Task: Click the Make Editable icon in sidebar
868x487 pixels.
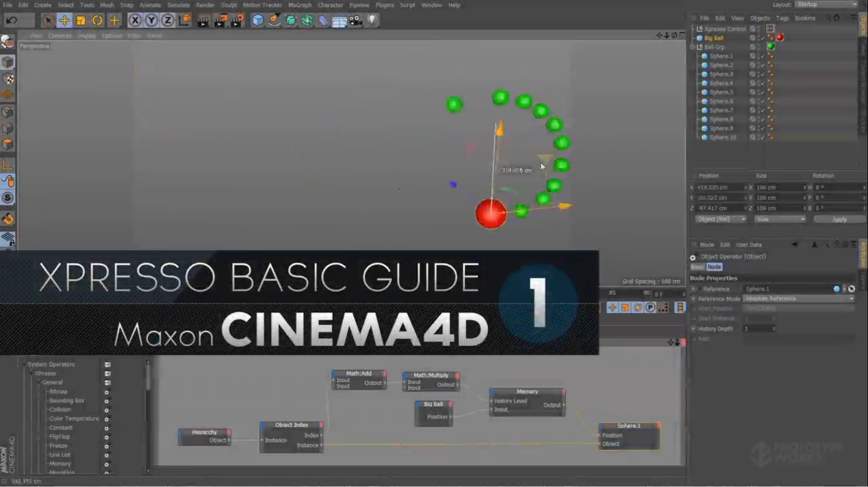Action: [7, 42]
